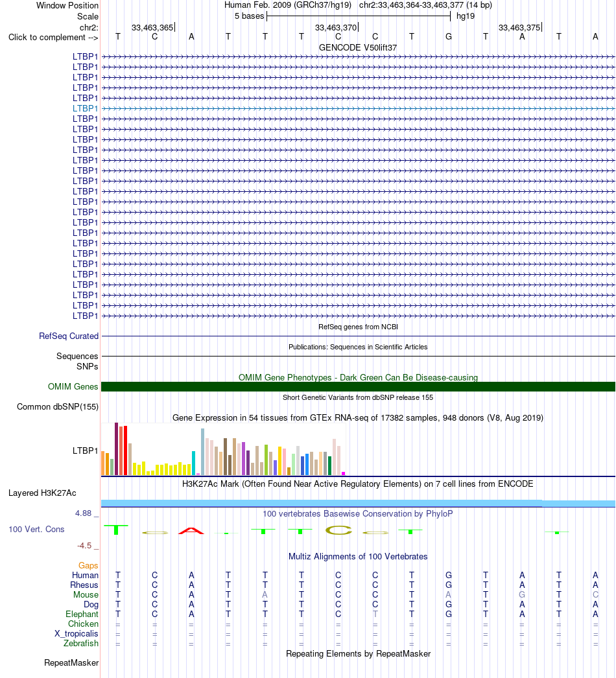Click the 'Human Feb. 2009 (GRCh37/hg19)' assembly text
The height and width of the screenshot is (678, 616).
click(x=288, y=5)
